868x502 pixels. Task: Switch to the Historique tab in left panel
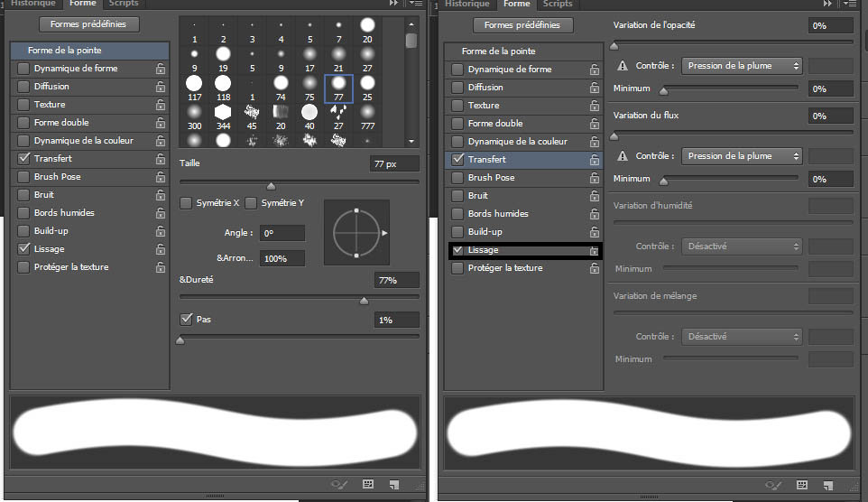(33, 4)
